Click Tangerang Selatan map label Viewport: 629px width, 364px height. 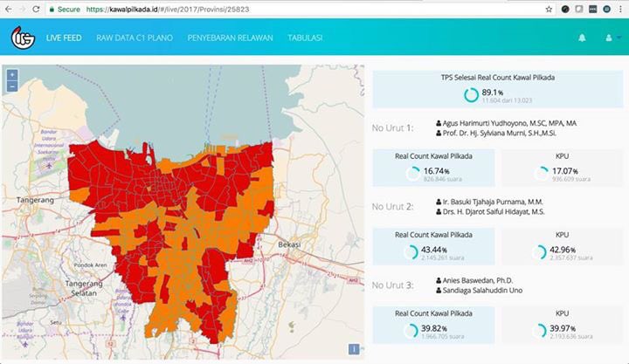click(x=84, y=288)
